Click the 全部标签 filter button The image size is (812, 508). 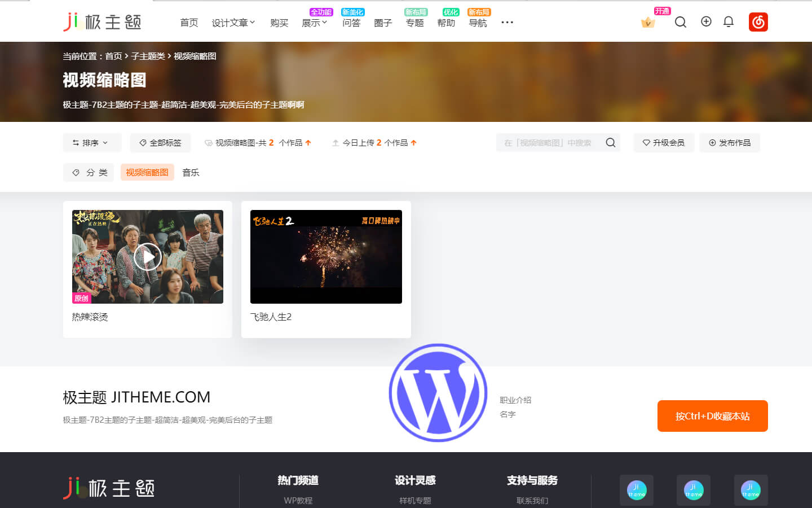pyautogui.click(x=160, y=143)
